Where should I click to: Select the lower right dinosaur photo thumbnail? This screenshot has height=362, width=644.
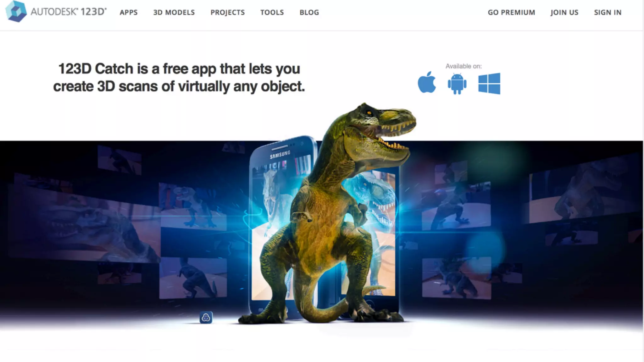pos(456,278)
